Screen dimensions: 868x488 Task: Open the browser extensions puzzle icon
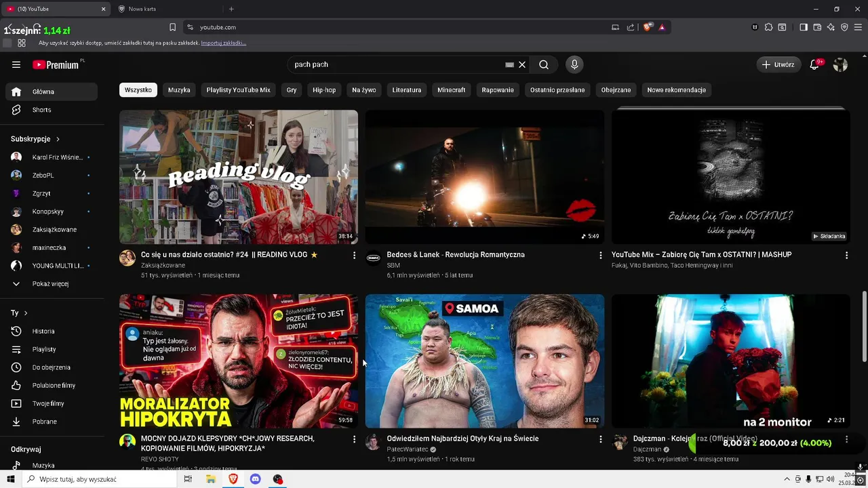(x=768, y=27)
